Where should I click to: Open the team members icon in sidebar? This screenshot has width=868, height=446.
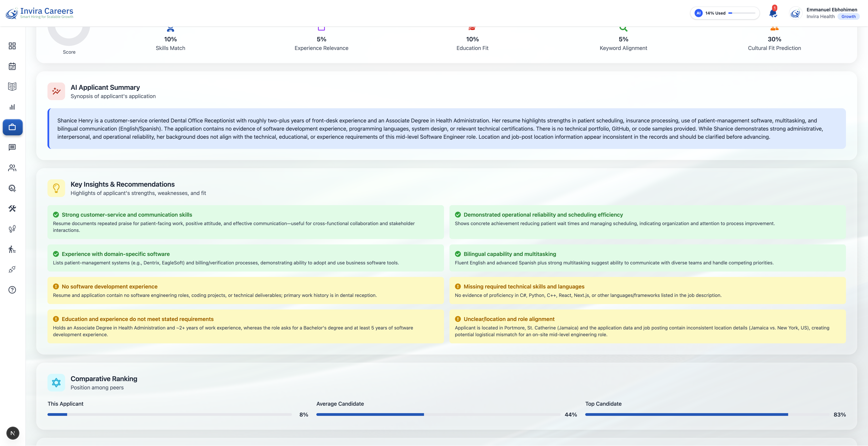[13, 168]
